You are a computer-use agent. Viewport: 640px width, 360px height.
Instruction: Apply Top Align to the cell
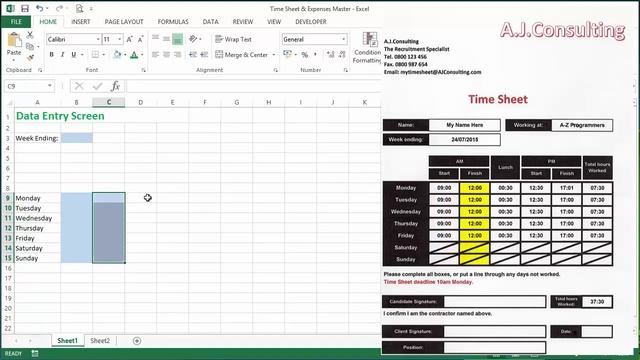[156, 39]
